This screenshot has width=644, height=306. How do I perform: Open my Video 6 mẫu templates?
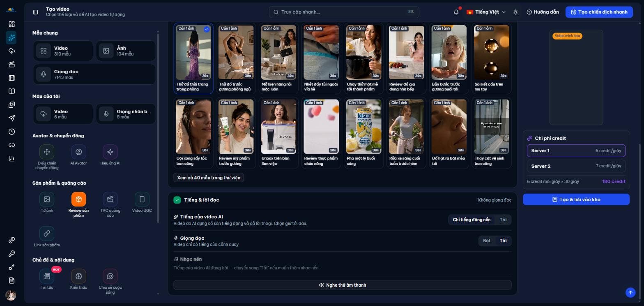(63, 114)
